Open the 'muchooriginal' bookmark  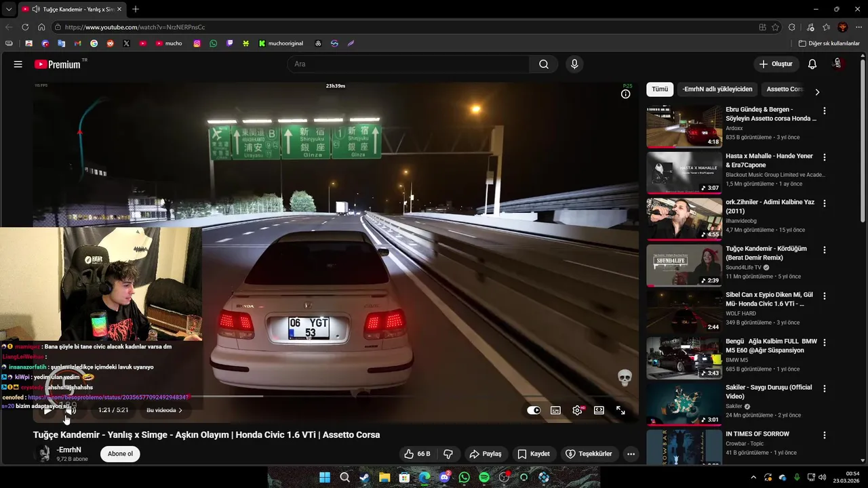pos(281,43)
